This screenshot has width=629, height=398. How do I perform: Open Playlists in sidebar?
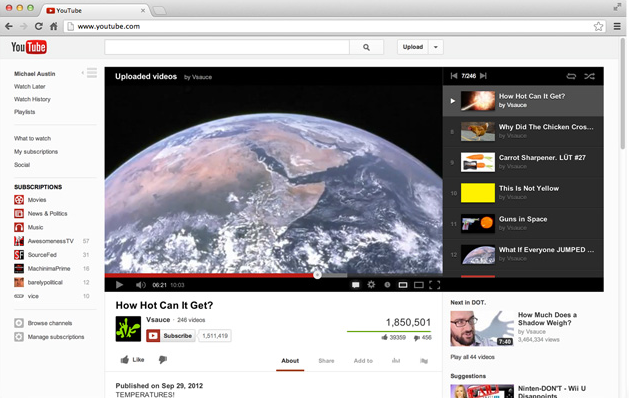pyautogui.click(x=24, y=112)
